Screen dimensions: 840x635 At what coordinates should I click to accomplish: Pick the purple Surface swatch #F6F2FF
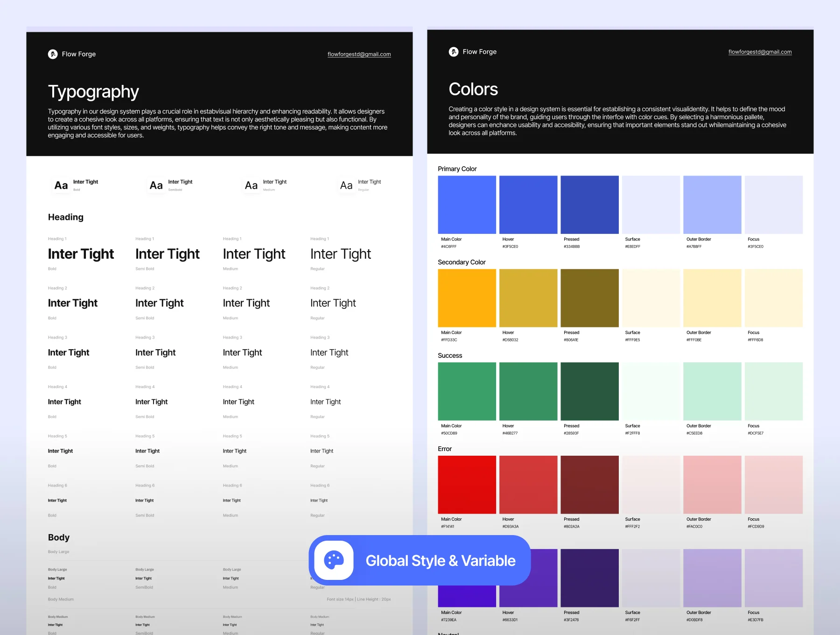[x=651, y=578]
